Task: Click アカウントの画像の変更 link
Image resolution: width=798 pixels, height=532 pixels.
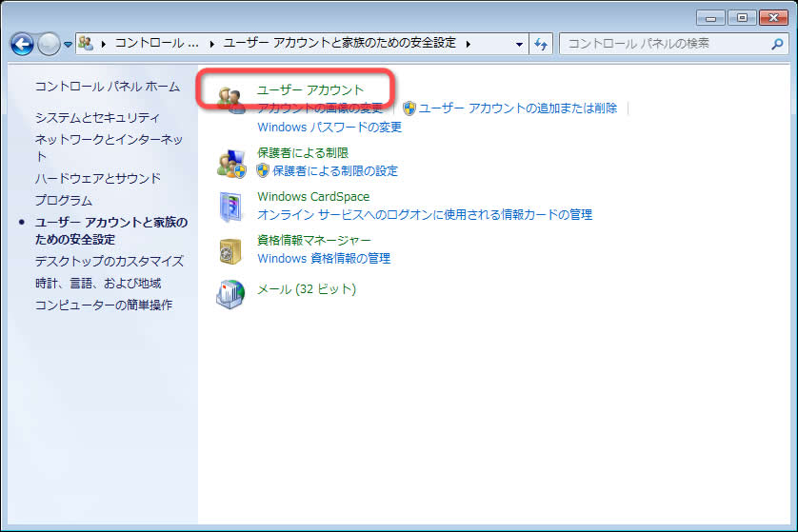Action: (320, 108)
